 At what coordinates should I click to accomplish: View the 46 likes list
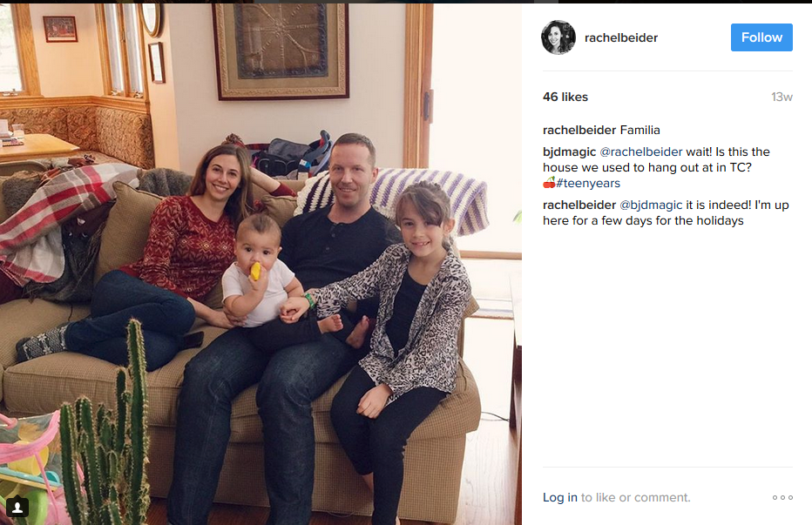565,97
